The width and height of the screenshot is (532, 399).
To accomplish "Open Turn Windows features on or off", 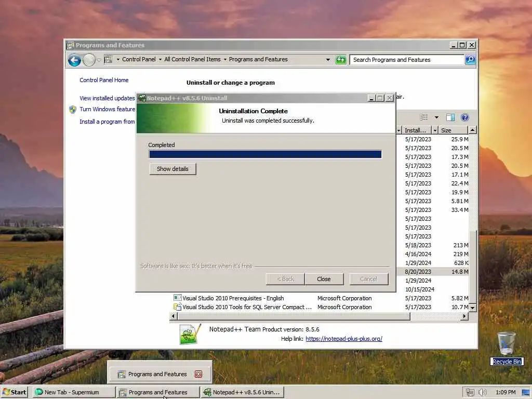I will [x=107, y=109].
